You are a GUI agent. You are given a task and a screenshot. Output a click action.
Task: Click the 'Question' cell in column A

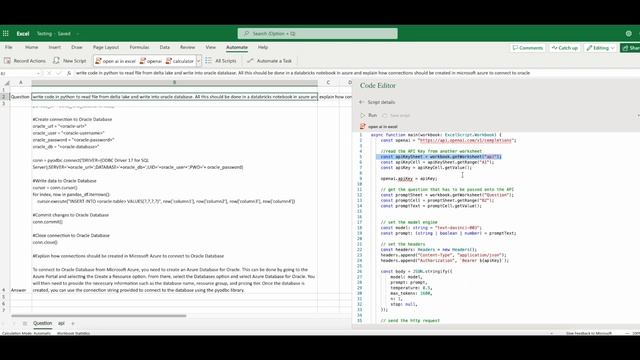20,97
